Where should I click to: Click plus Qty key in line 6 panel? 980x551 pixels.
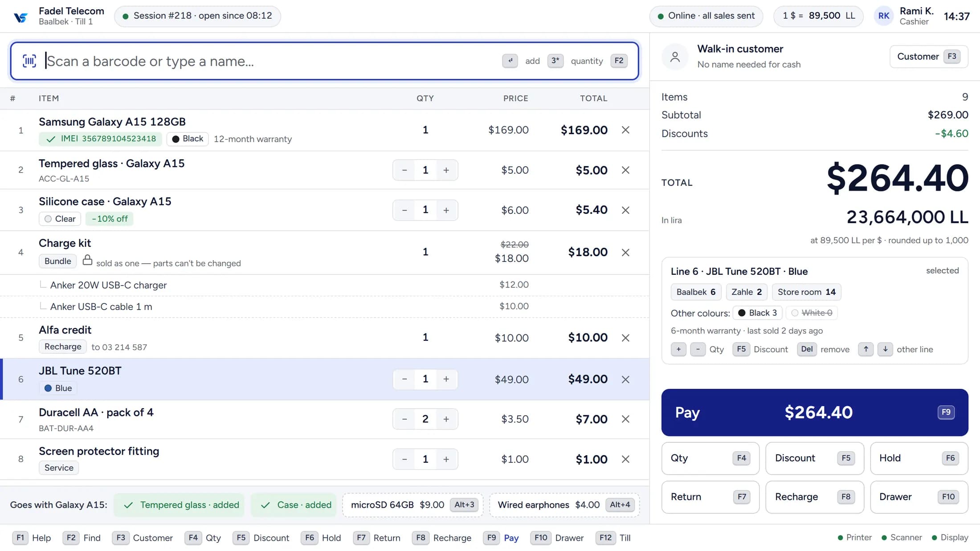point(678,349)
